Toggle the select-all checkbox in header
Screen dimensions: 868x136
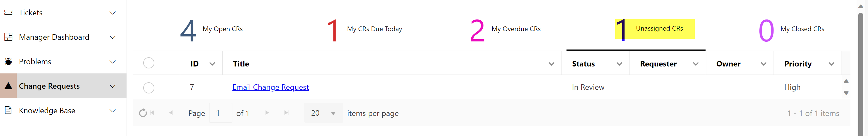(149, 63)
